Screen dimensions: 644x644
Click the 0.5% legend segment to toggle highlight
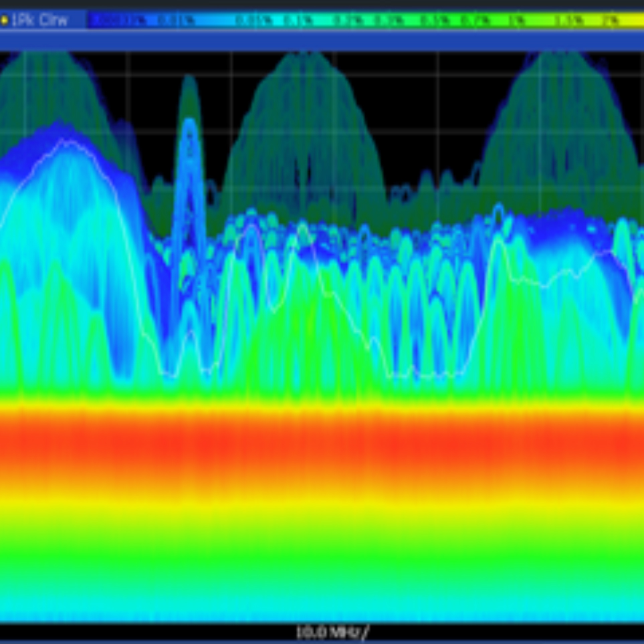pyautogui.click(x=435, y=20)
